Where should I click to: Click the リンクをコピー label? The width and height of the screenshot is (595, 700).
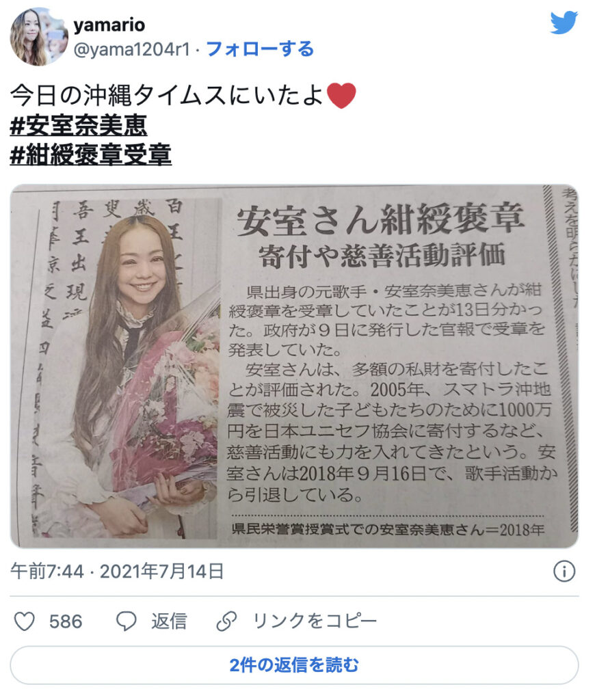[x=315, y=621]
